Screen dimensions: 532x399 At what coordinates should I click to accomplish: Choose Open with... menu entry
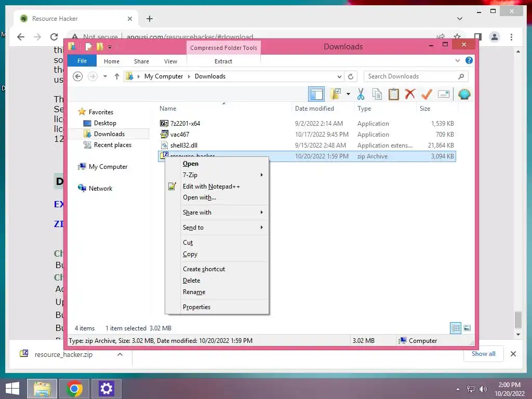pyautogui.click(x=217, y=197)
